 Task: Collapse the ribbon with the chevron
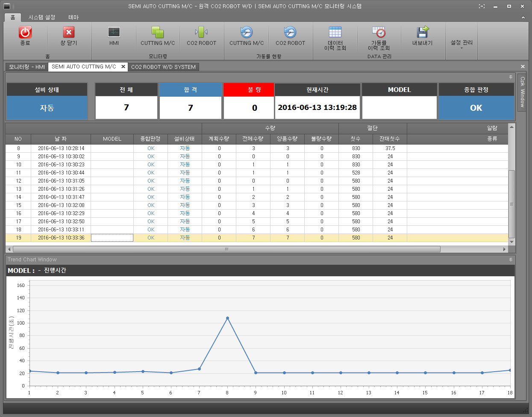523,18
